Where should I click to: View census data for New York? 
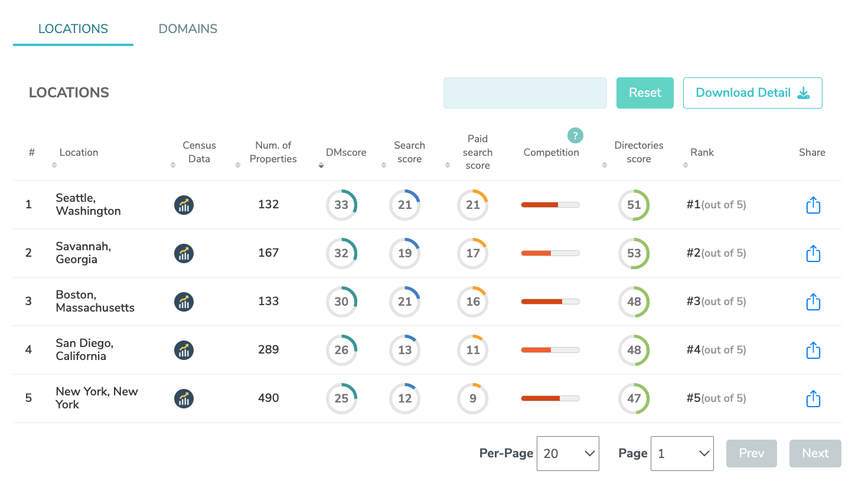[x=184, y=398]
